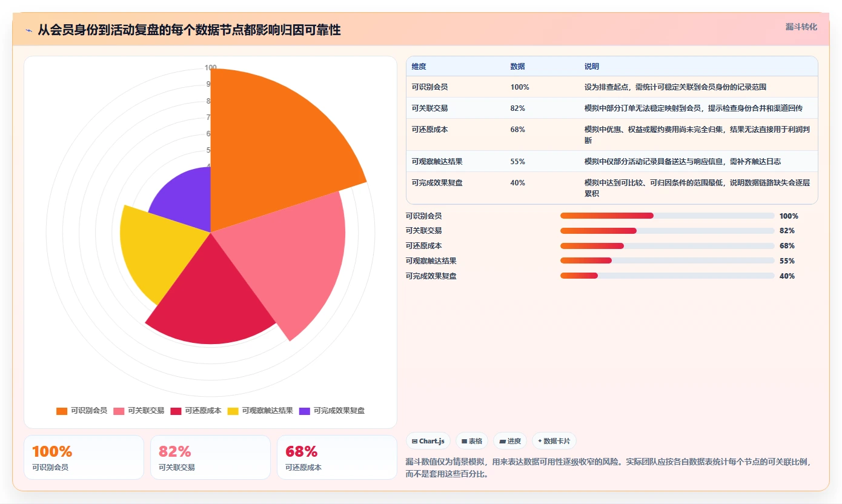Click the 55% value in the table
Screen dimensions: 842x504
click(x=518, y=162)
